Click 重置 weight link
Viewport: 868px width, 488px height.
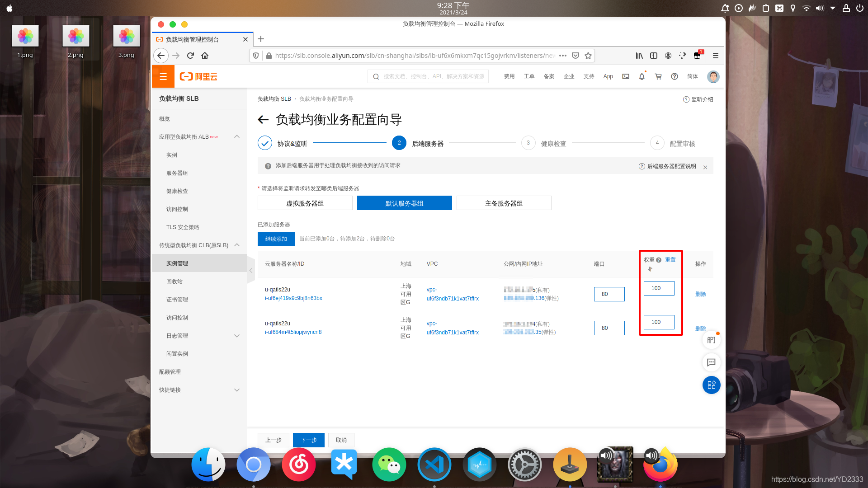(670, 260)
